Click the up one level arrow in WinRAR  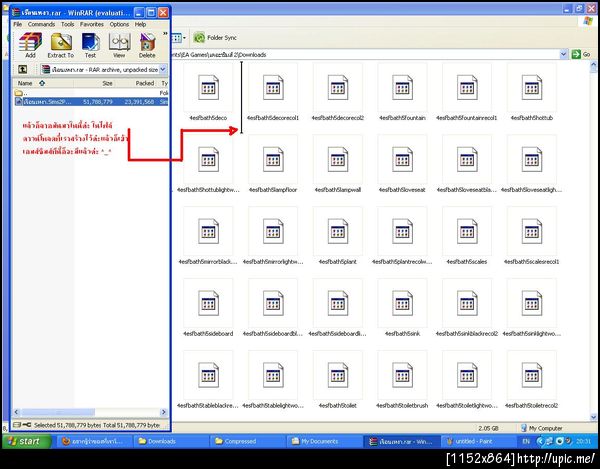click(23, 69)
